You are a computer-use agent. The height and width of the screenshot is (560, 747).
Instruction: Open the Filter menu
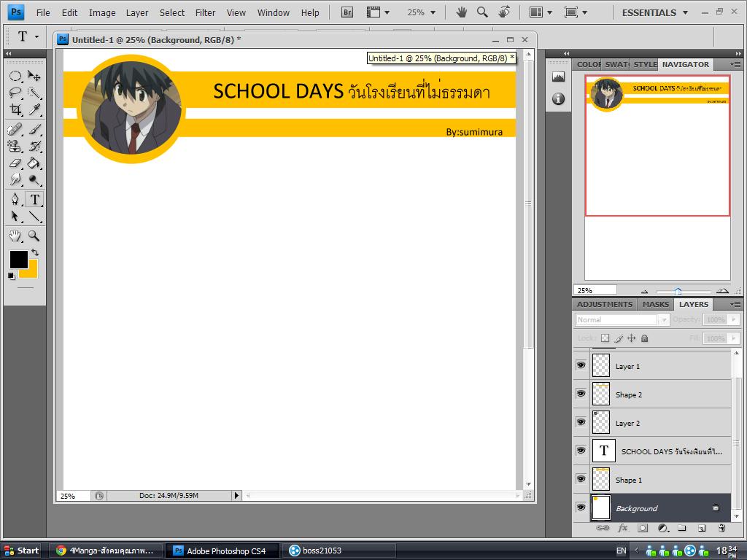click(205, 13)
